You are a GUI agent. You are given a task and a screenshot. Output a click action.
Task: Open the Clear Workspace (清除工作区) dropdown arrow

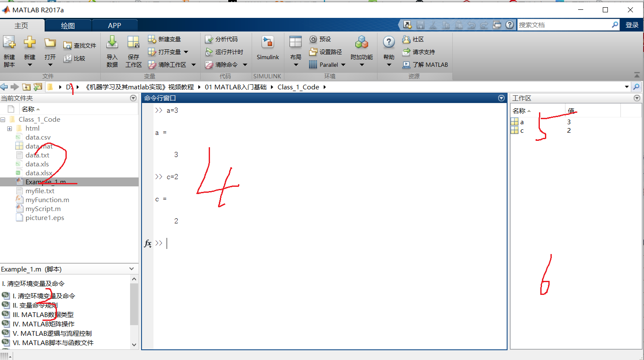[x=193, y=65]
